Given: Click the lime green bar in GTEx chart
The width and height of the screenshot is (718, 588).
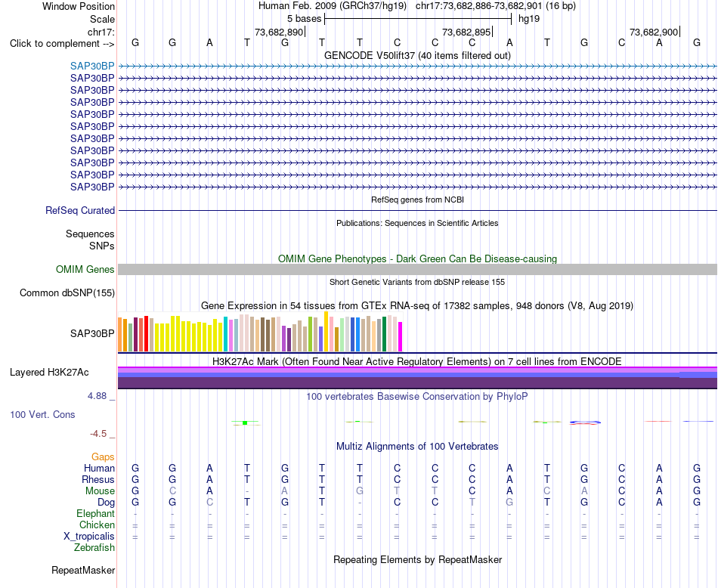Looking at the screenshot, I should point(310,334).
